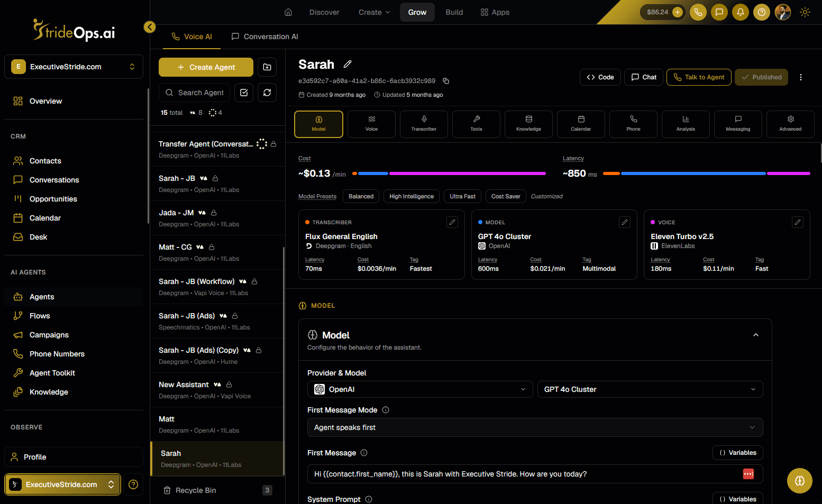Click the Talk to Agent button
Screen dimensions: 822x504
coord(699,77)
